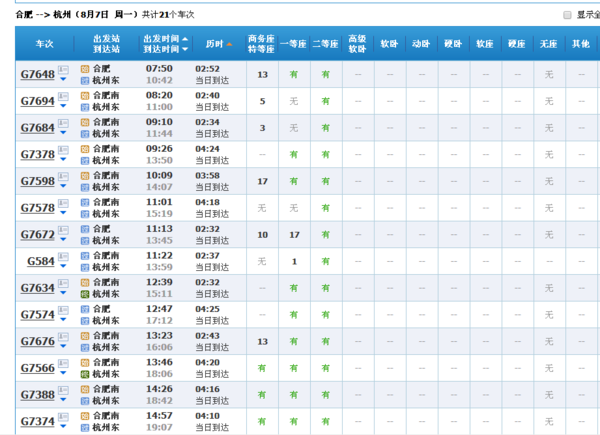Expand stop details arrow under G7378
The height and width of the screenshot is (435, 600).
tap(63, 159)
